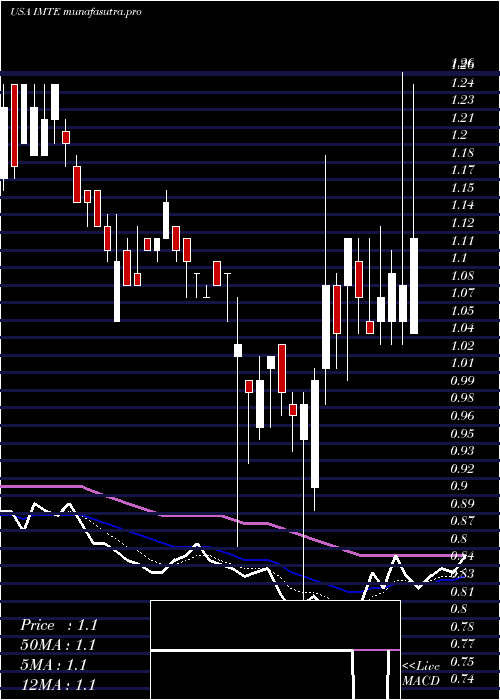Click the 0.98 price axis label

[x=462, y=399]
